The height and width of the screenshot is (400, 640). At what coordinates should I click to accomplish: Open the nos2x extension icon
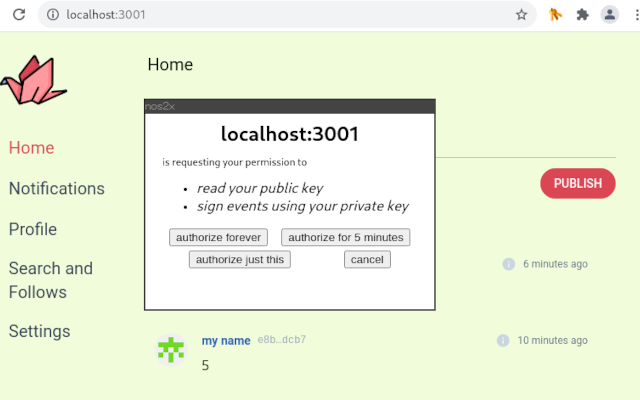(555, 15)
